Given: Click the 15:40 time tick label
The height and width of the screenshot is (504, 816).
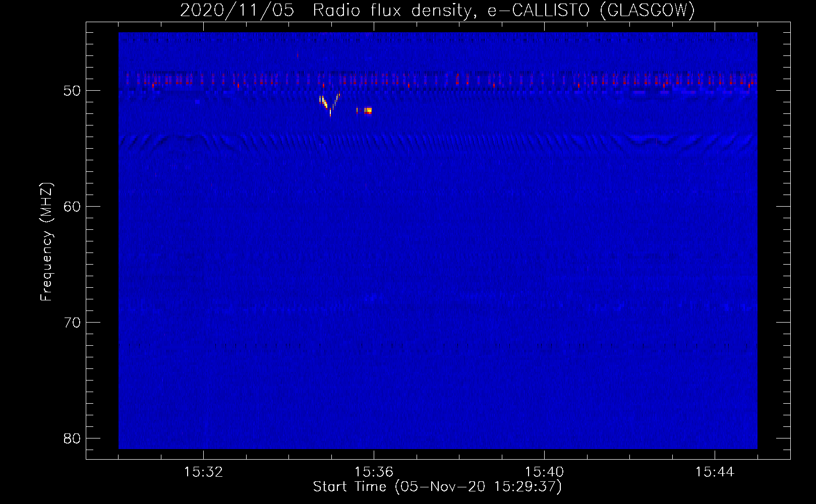Looking at the screenshot, I should [x=544, y=472].
